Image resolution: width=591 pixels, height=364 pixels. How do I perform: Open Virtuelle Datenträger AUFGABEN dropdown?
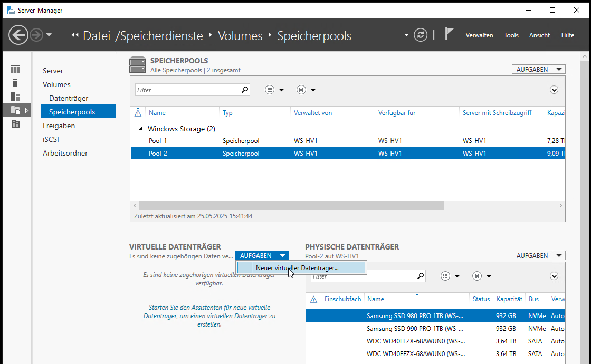pos(262,255)
